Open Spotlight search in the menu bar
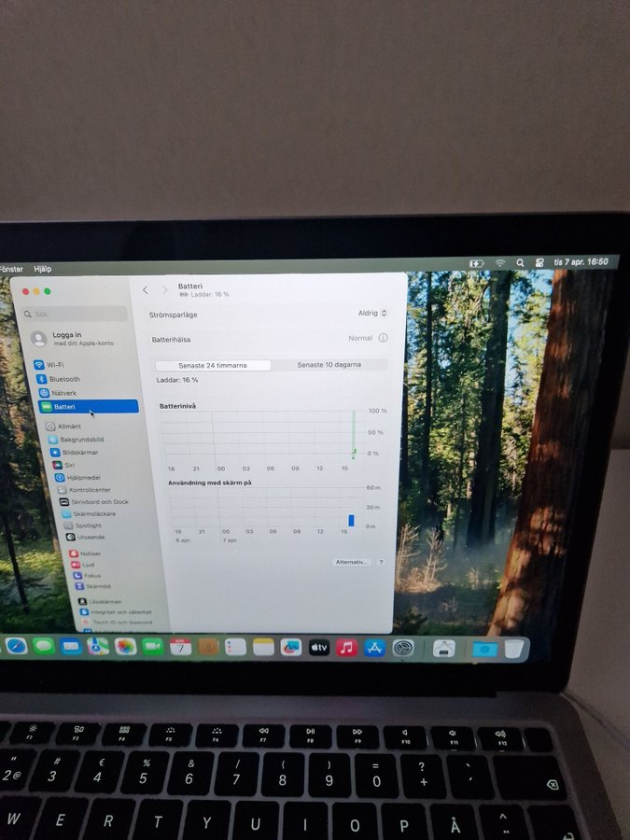The width and height of the screenshot is (630, 840). [x=520, y=263]
